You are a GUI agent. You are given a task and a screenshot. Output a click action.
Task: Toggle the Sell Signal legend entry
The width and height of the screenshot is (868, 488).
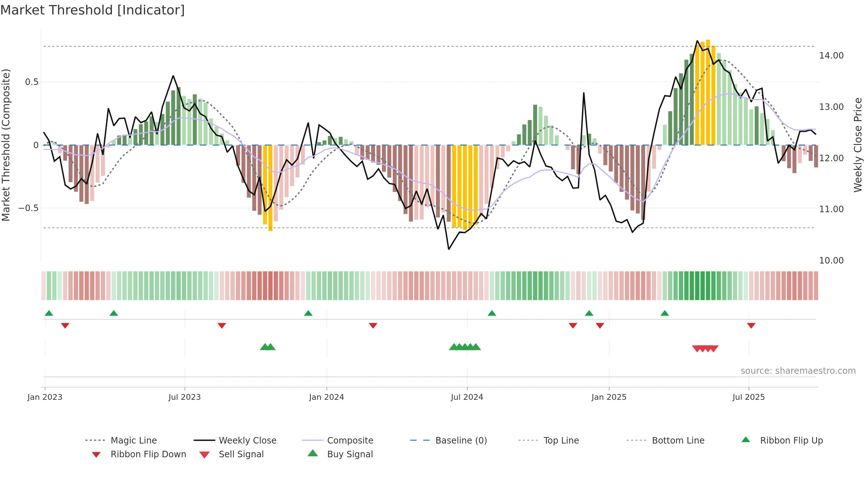tap(231, 454)
